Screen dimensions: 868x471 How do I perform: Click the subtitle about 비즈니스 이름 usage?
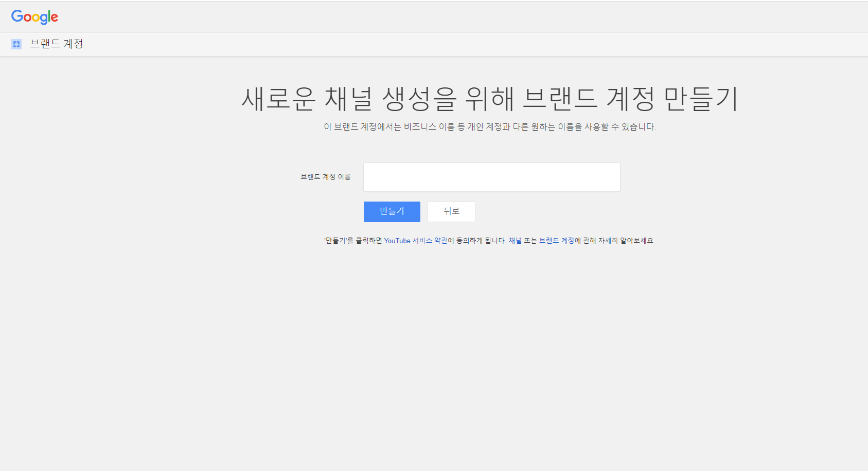[490, 126]
